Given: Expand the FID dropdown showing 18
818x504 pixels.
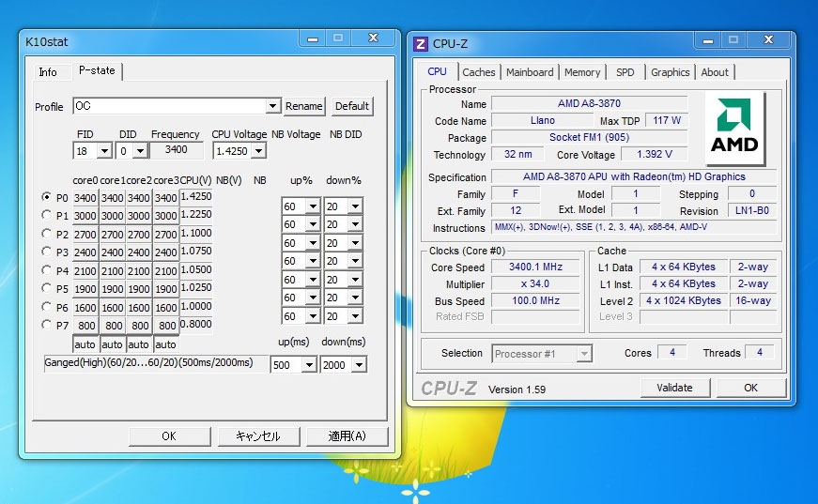Looking at the screenshot, I should pyautogui.click(x=104, y=151).
